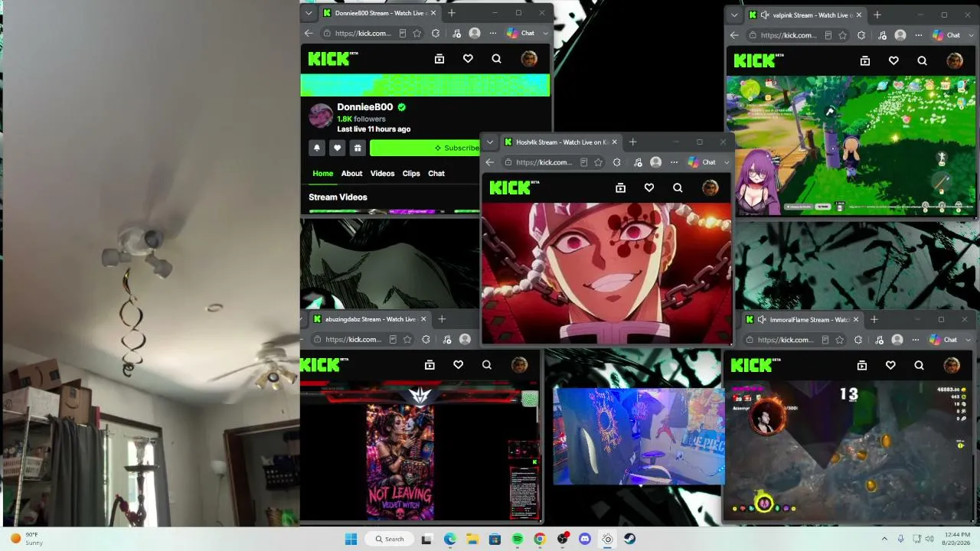Open the heart following icon in ImmoralFlame Kick header
Image resolution: width=980 pixels, height=551 pixels.
tap(890, 365)
